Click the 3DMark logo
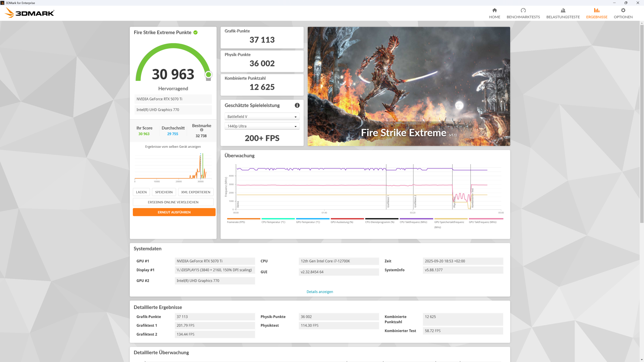The height and width of the screenshot is (362, 644). coord(30,13)
